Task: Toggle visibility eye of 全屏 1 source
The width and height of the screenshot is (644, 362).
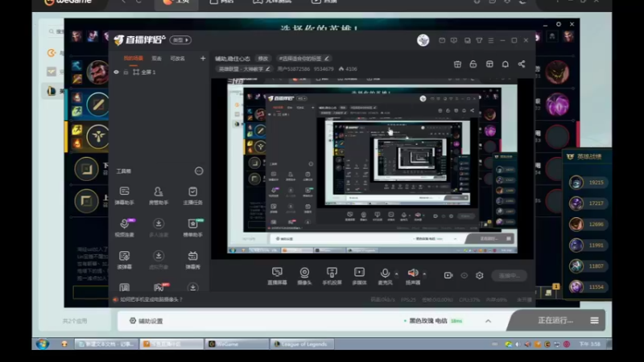Action: point(116,72)
